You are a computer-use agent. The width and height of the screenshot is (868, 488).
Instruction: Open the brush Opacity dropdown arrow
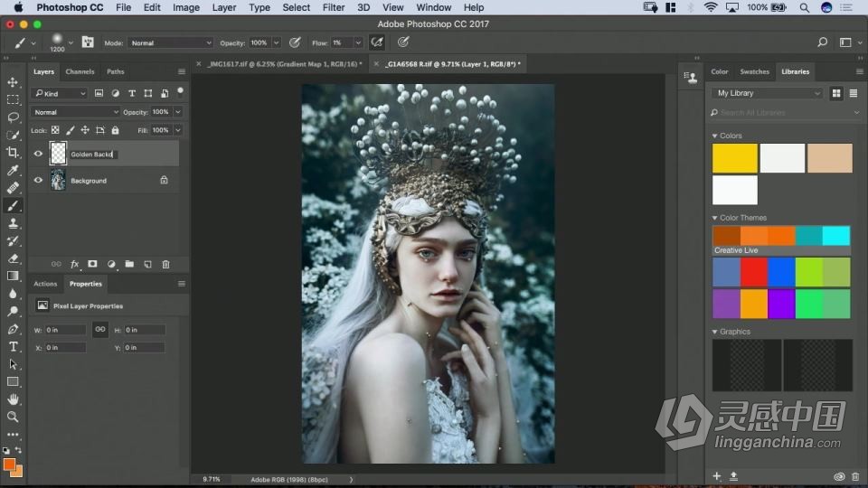(x=276, y=42)
